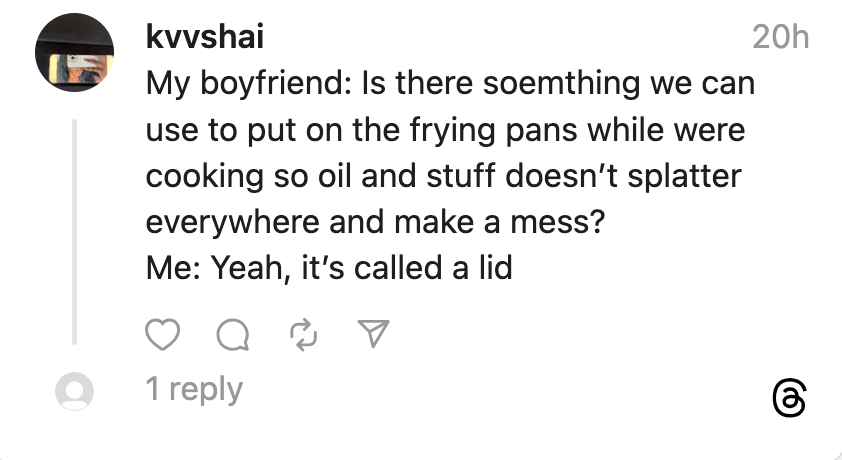Click the line starting with "My boyfriend:"

click(x=450, y=84)
